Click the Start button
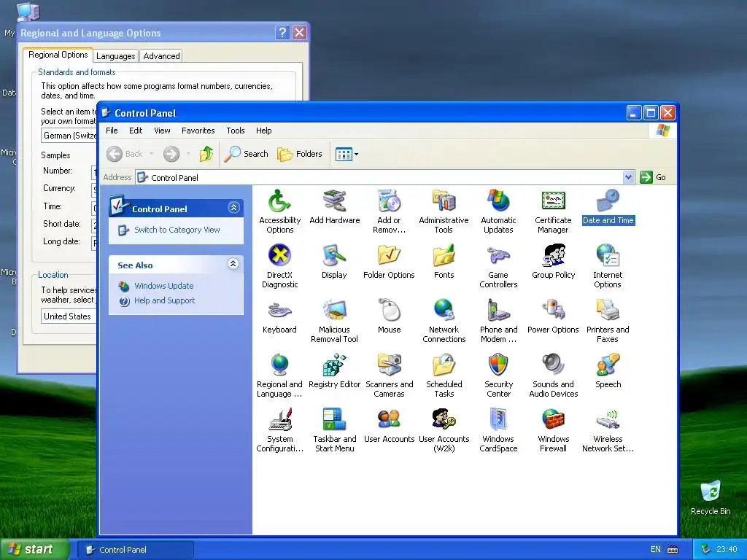Screen dimensions: 747x560 pyautogui.click(x=34, y=549)
